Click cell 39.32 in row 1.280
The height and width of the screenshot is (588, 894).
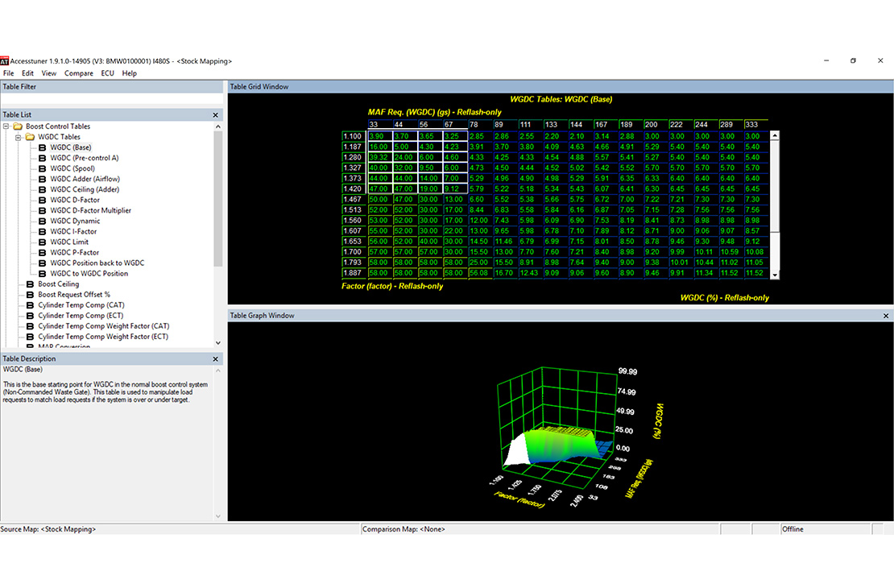point(379,157)
